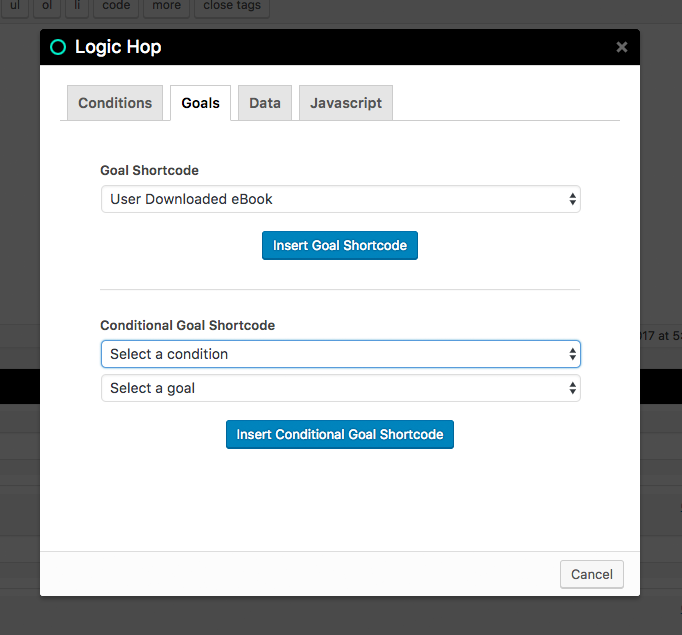This screenshot has height=635, width=682.
Task: Select the Goals tab
Action: [x=201, y=103]
